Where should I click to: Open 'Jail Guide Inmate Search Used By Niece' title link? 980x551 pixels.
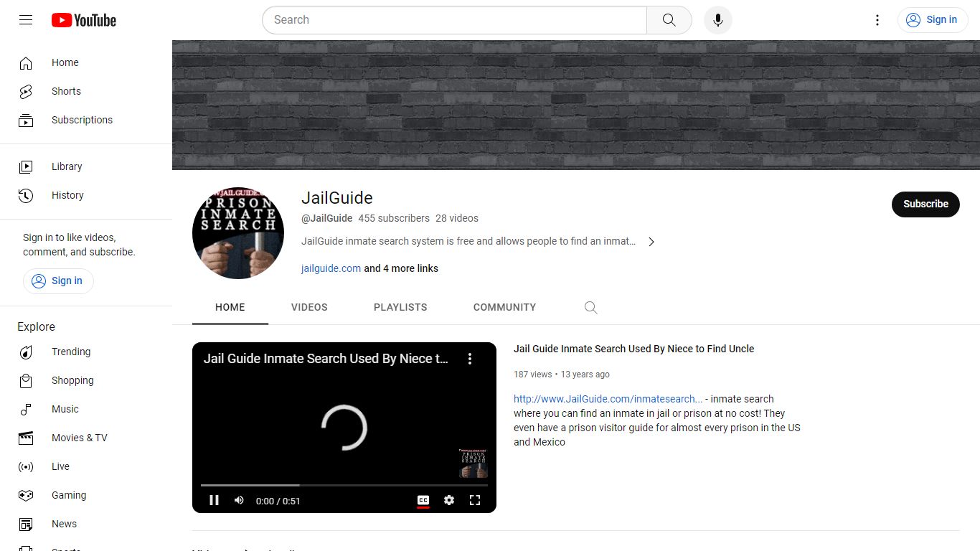pyautogui.click(x=633, y=349)
